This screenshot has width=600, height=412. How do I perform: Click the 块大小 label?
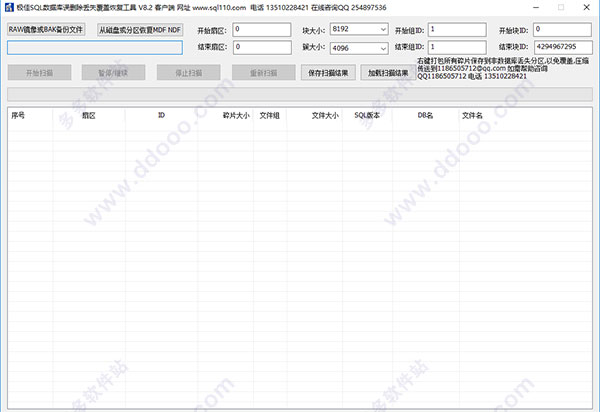point(314,31)
